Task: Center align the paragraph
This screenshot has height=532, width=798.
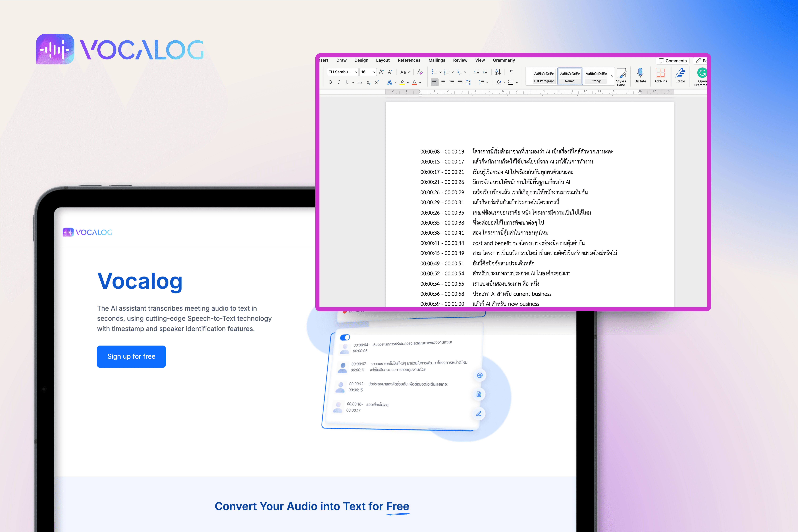Action: click(443, 82)
